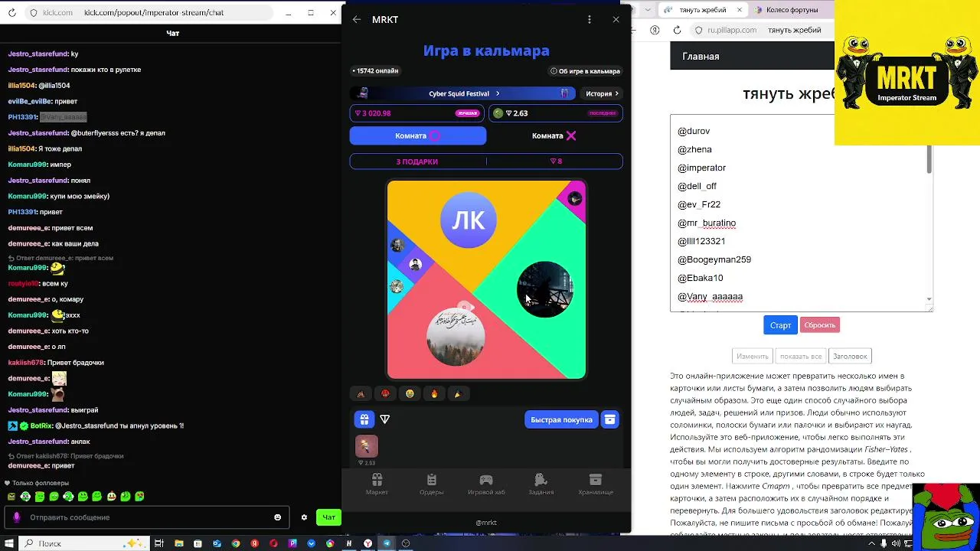Switch to TON currency icon
Screen dimensions: 980x551
pyautogui.click(x=384, y=419)
